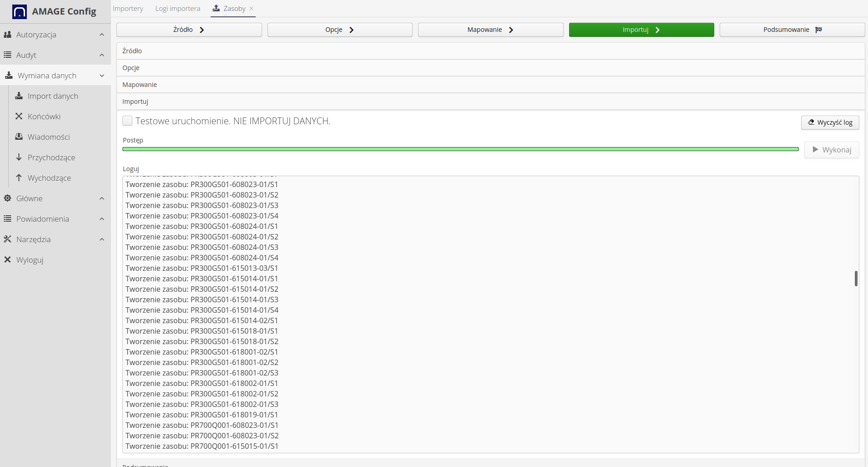868x467 pixels.
Task: Open the Podsumowanie step with flag icon
Action: click(x=792, y=30)
